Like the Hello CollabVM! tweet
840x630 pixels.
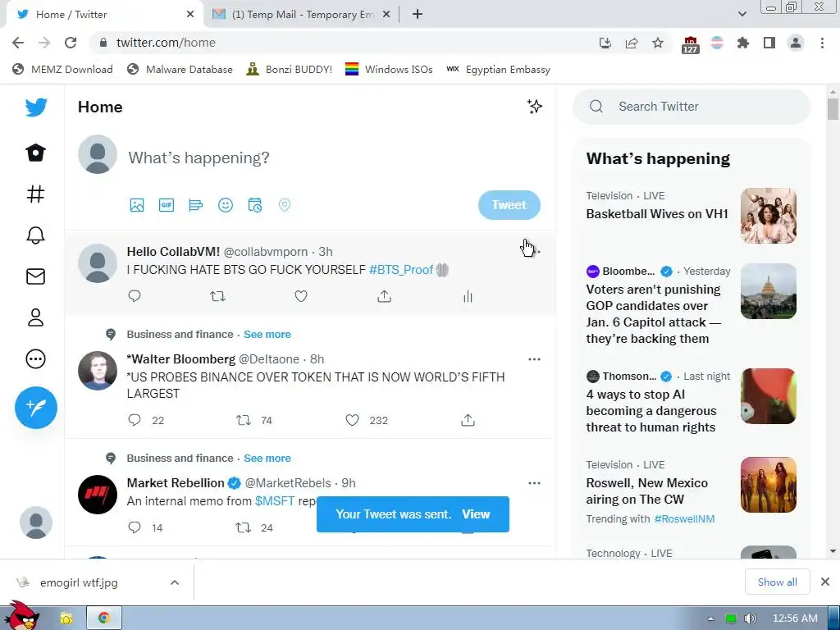(301, 296)
